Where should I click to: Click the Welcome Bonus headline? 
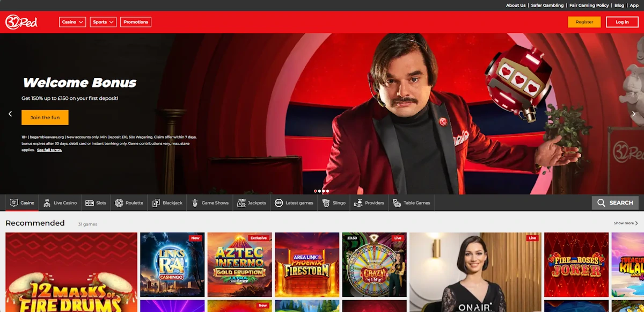click(x=79, y=83)
